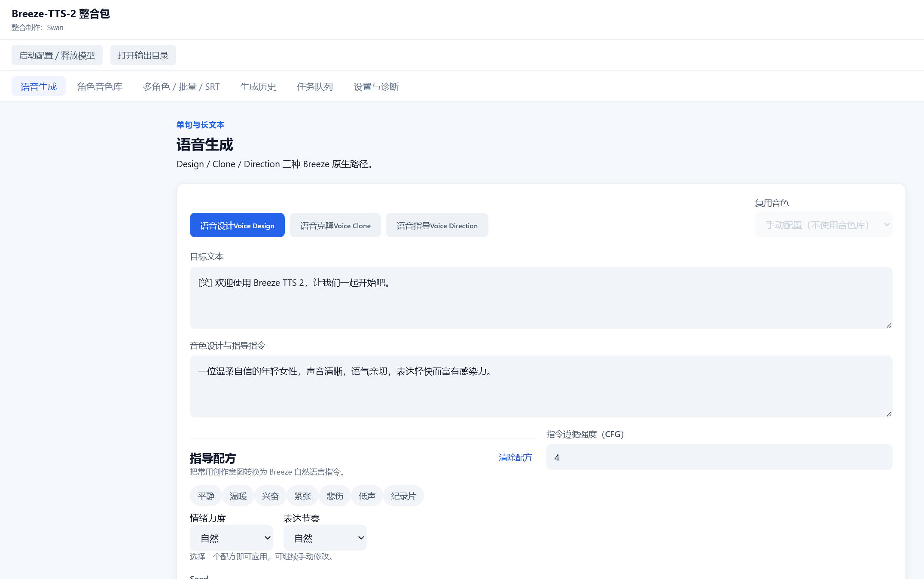Select the 悲伤 recipe chip
Screen dimensions: 924x579
click(x=335, y=496)
